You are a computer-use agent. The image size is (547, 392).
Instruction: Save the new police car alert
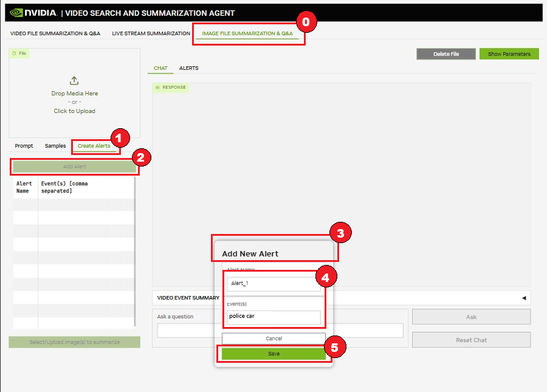273,352
